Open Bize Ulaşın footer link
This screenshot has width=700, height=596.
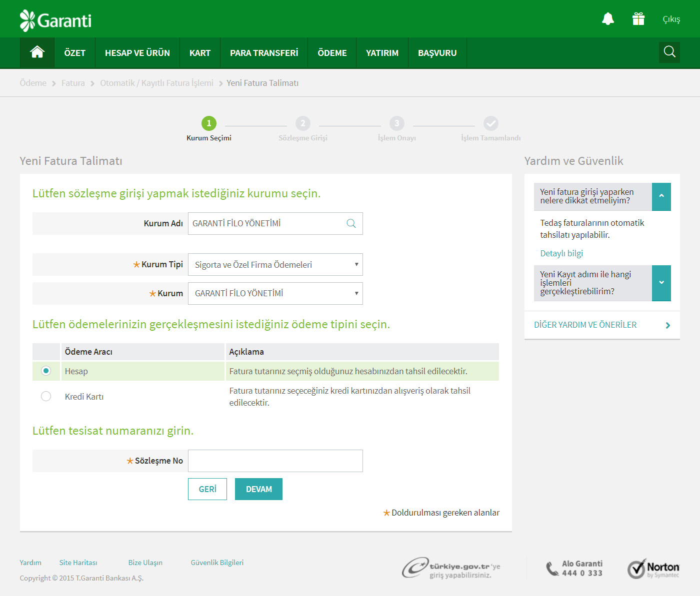click(x=145, y=563)
